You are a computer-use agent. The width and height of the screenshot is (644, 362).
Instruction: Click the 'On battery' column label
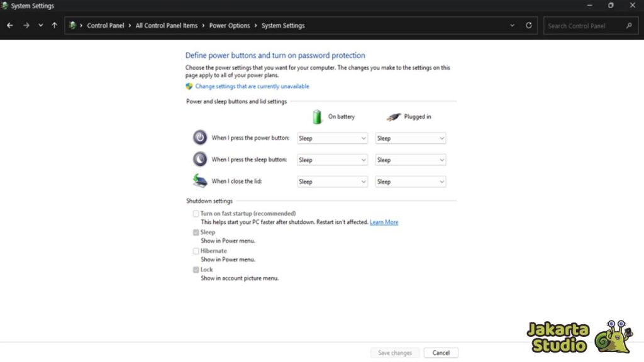pos(341,116)
